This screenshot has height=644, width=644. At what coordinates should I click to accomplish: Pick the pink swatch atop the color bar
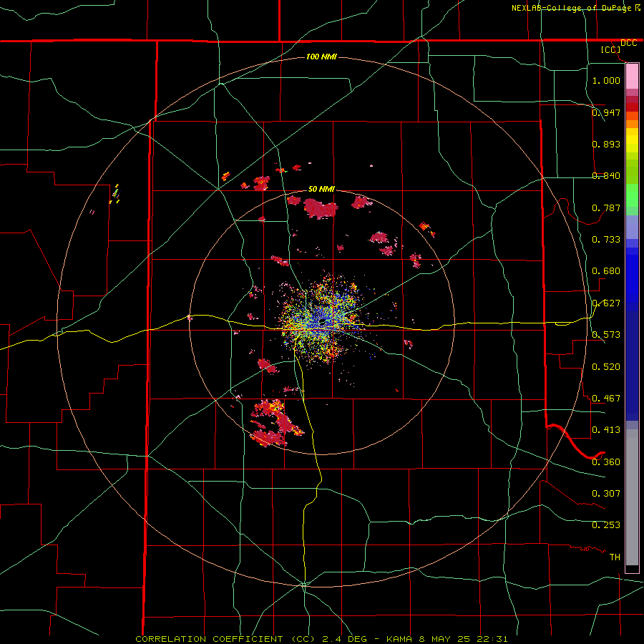pyautogui.click(x=632, y=77)
